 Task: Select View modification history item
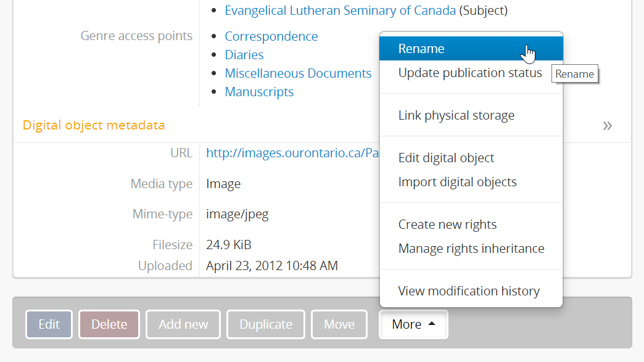pyautogui.click(x=469, y=291)
